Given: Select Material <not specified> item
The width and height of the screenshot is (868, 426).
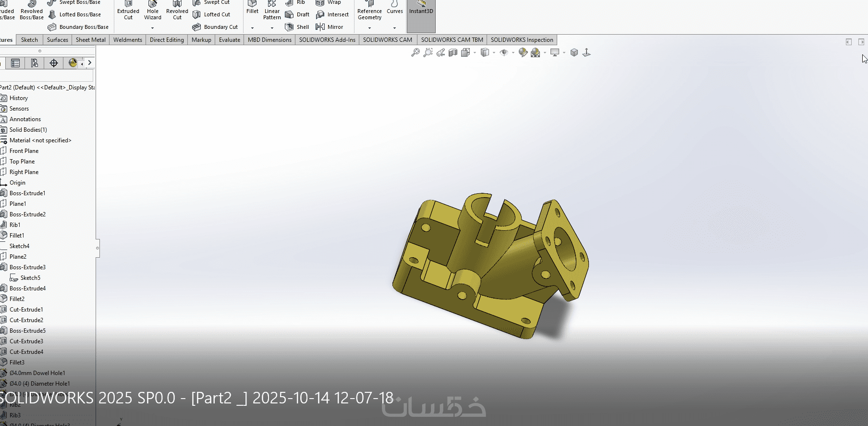Looking at the screenshot, I should coord(40,140).
